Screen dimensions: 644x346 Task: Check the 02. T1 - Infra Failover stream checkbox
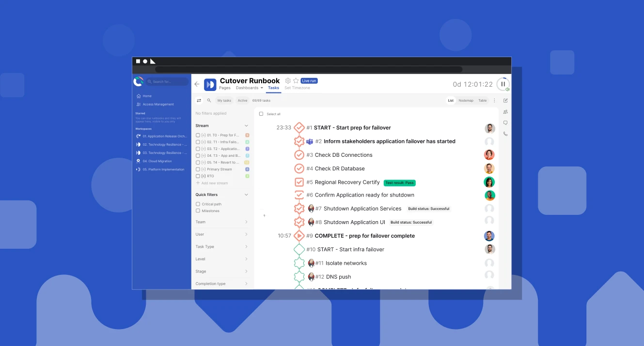pyautogui.click(x=198, y=142)
